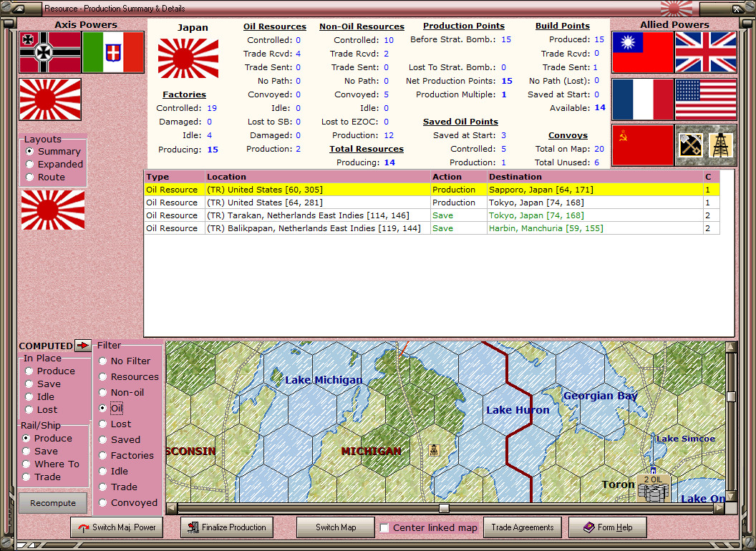Viewport: 756px width, 551px height.
Task: Click the Soviet Union flag
Action: [643, 143]
